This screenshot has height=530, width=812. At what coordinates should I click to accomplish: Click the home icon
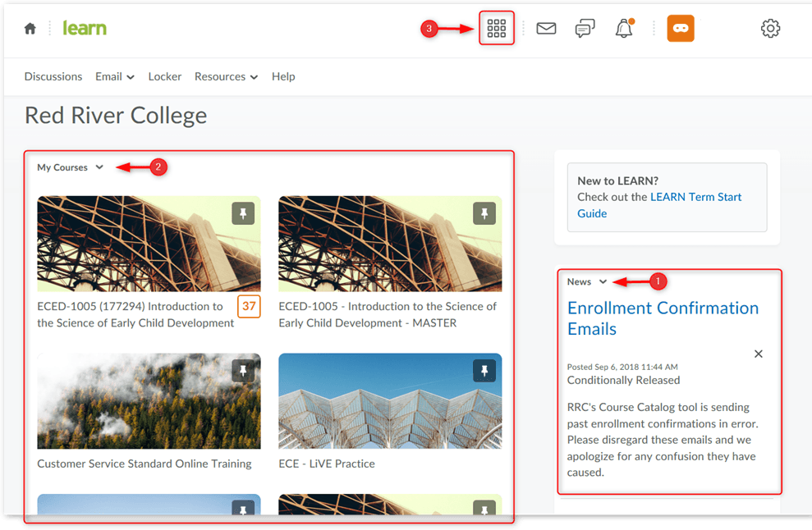click(x=30, y=29)
